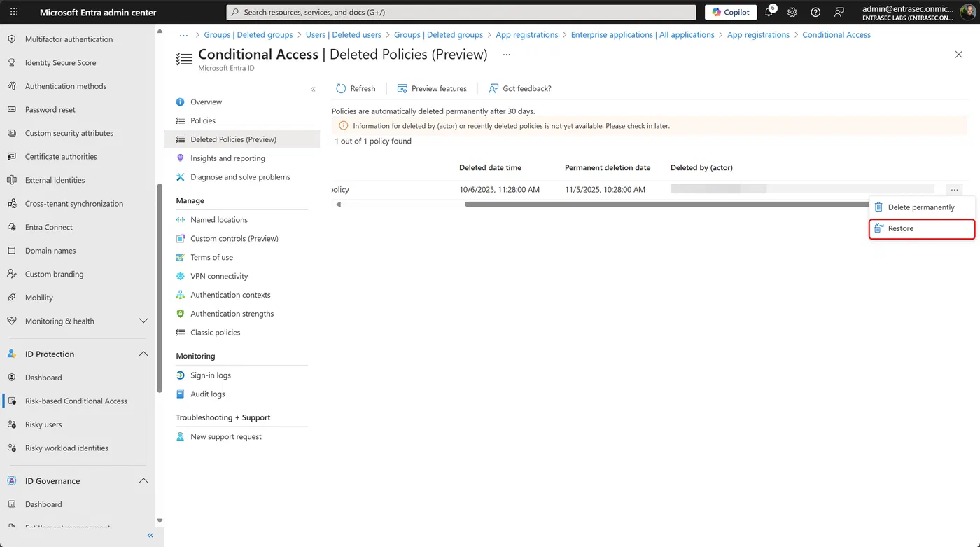Open Preview features
The width and height of the screenshot is (980, 547).
(432, 88)
